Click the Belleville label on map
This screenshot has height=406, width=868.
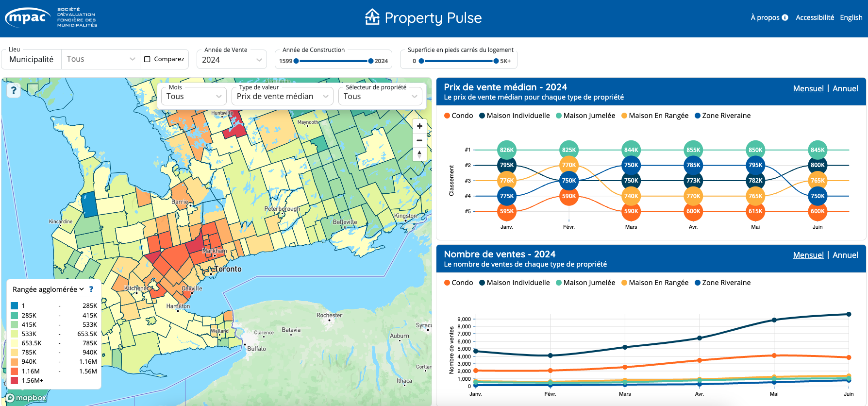[345, 222]
